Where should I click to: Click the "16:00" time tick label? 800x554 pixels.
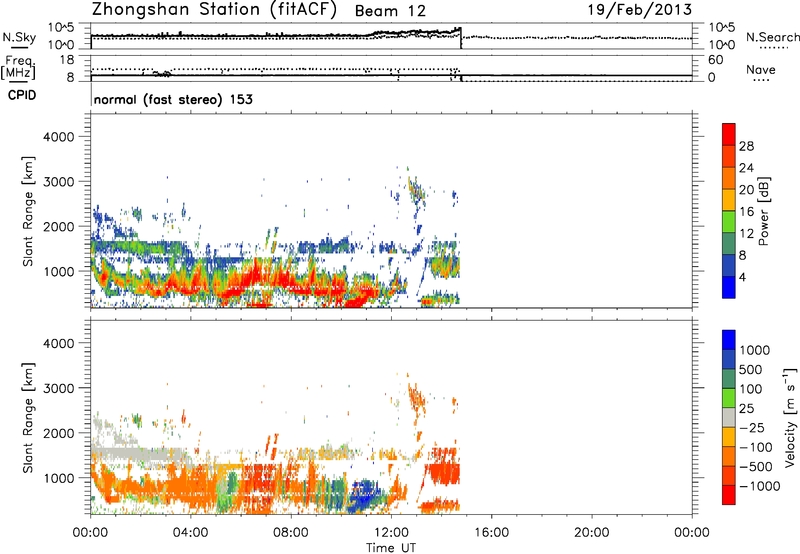tap(491, 533)
